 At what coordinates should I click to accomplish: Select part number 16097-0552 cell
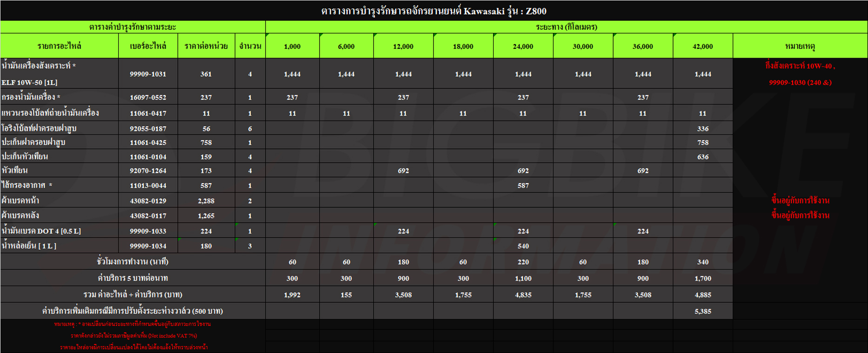click(148, 97)
